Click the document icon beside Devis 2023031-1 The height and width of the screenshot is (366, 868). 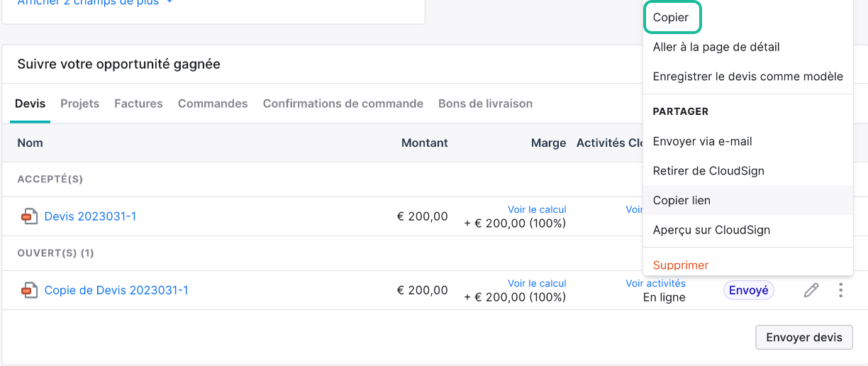29,216
